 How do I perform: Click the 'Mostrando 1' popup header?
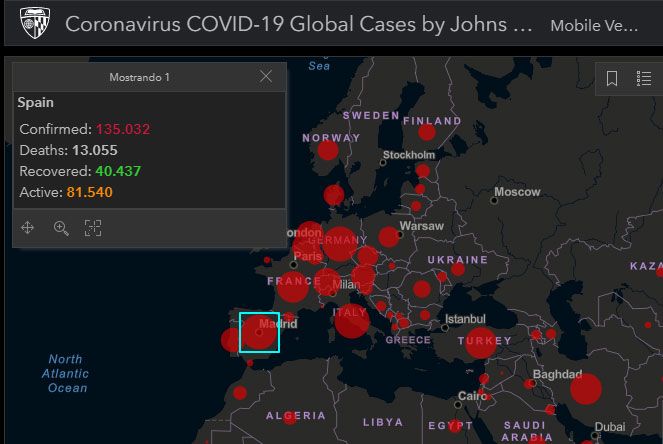[140, 77]
